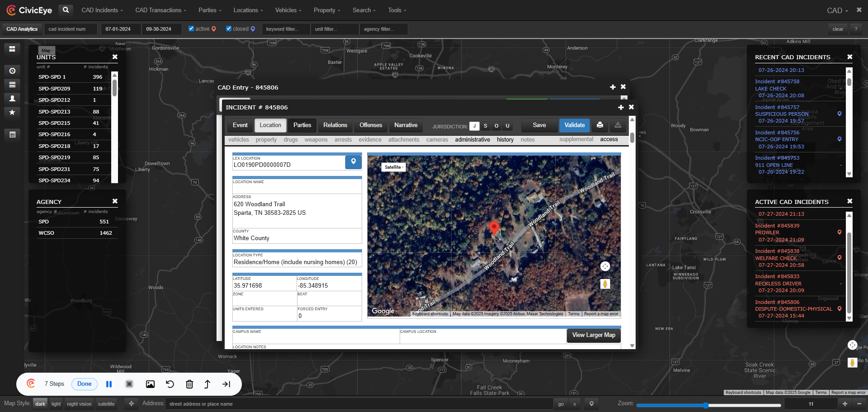Click the warning triangle icon in incident toolbar
This screenshot has width=868, height=412.
[x=618, y=125]
